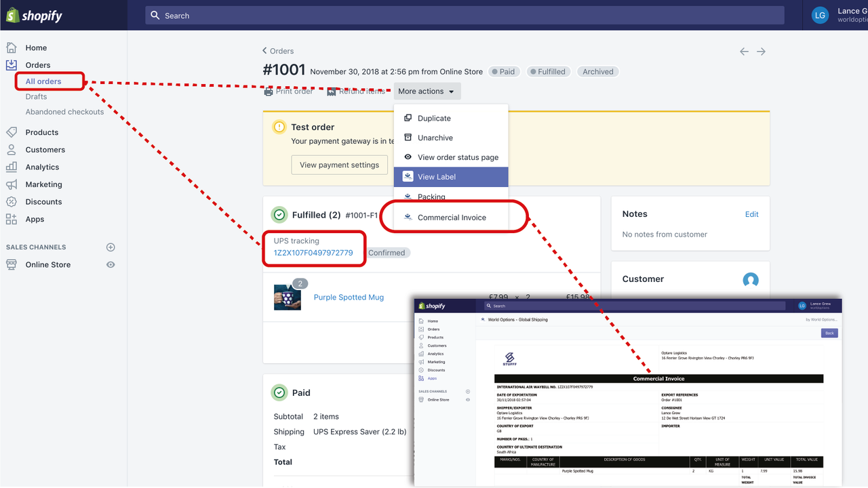Screen dimensions: 868x488
Task: Open the Purple Spotted Mug product link
Action: point(349,298)
